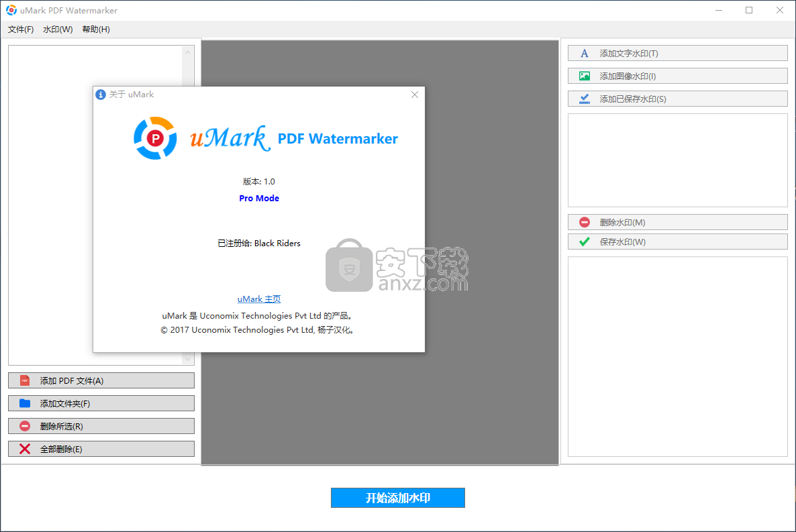Viewport: 796px width, 532px height.
Task: Click the PDF Watermarker title in the dialog
Action: pyautogui.click(x=338, y=139)
